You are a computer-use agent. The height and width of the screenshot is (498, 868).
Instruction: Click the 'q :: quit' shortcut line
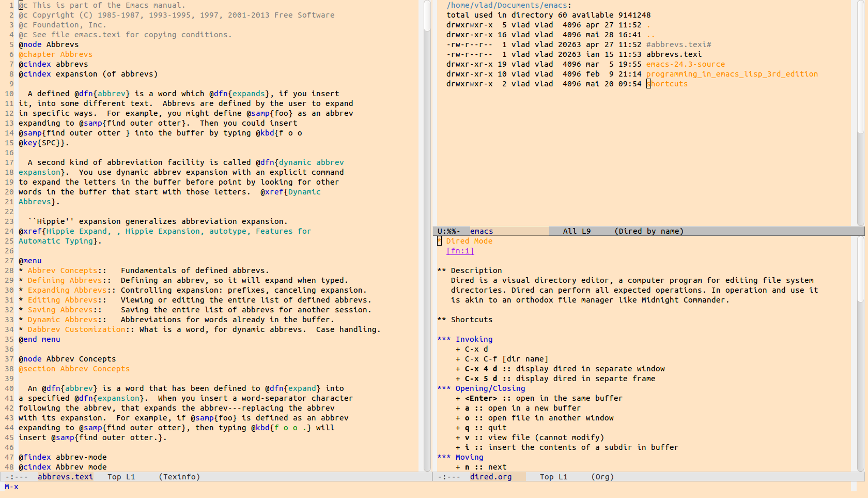click(x=481, y=428)
